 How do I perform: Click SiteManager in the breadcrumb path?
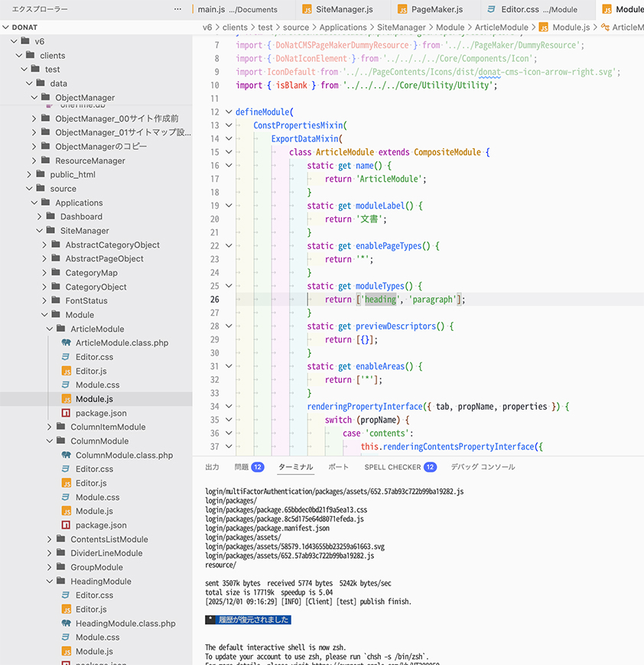pyautogui.click(x=402, y=28)
